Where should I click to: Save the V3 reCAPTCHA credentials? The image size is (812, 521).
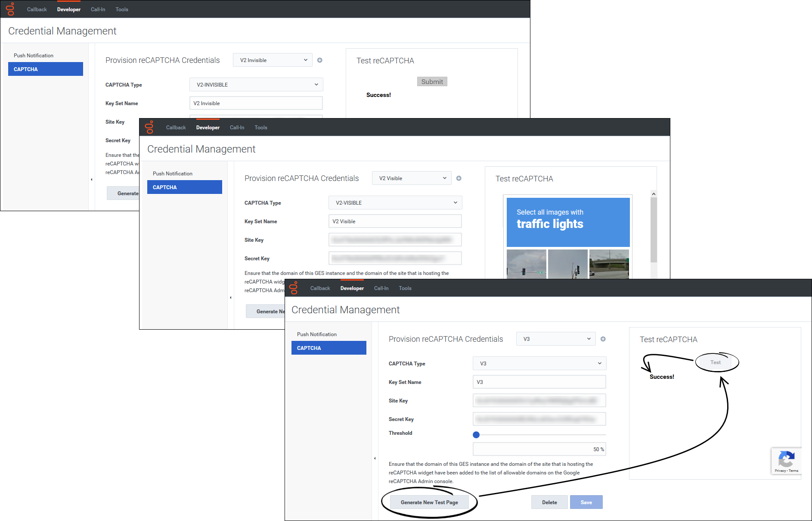coord(586,502)
